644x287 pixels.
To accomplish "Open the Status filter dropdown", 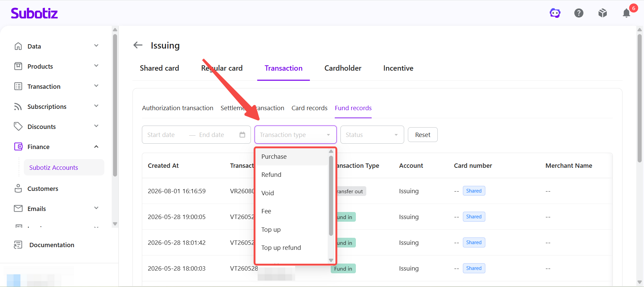I will 372,135.
